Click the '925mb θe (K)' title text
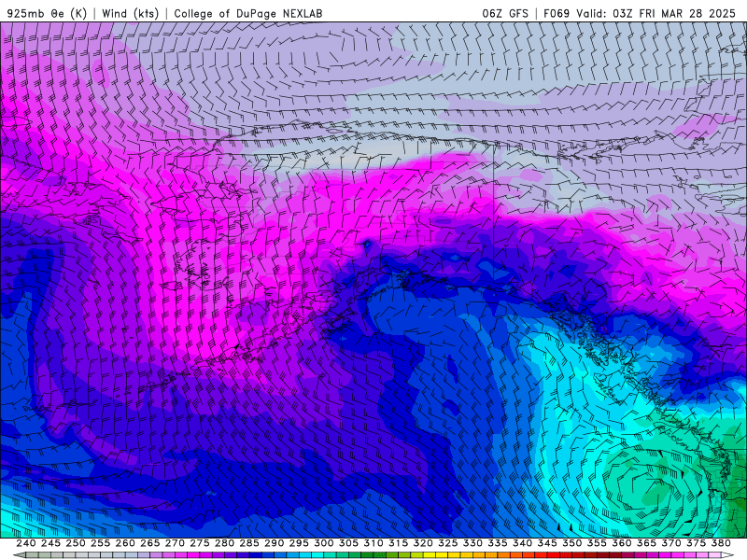 pos(48,13)
